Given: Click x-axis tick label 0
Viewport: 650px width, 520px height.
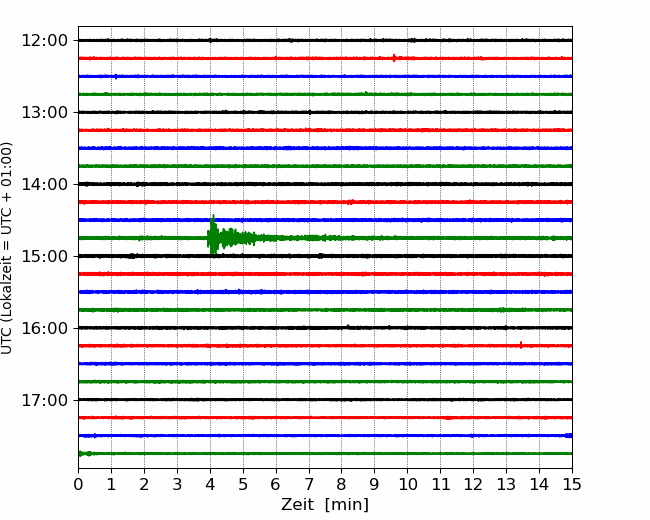Looking at the screenshot, I should tap(78, 484).
